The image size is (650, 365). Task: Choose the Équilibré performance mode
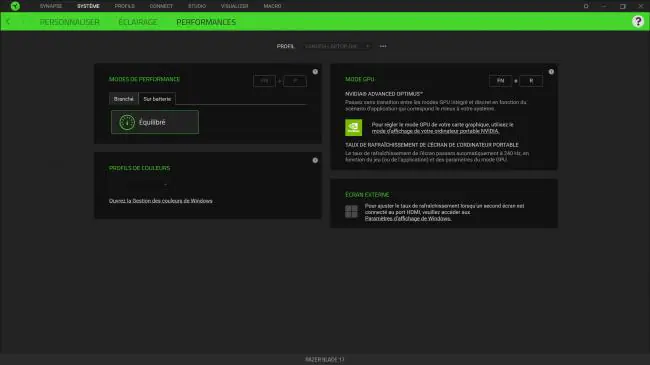[x=155, y=122]
